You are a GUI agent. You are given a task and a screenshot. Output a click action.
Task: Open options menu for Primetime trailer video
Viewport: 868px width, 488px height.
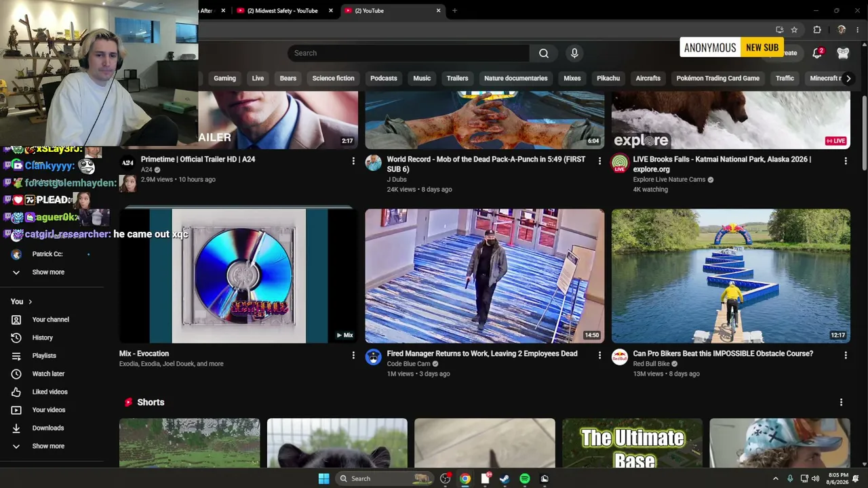coord(353,161)
